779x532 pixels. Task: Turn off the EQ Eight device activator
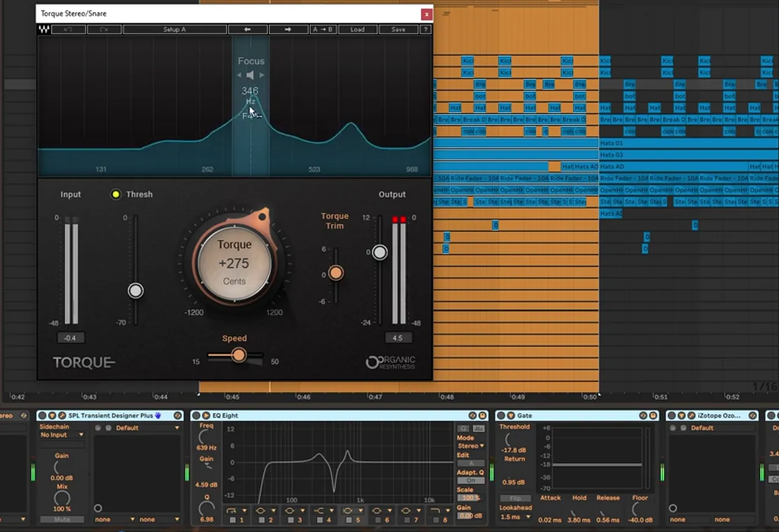(x=197, y=416)
